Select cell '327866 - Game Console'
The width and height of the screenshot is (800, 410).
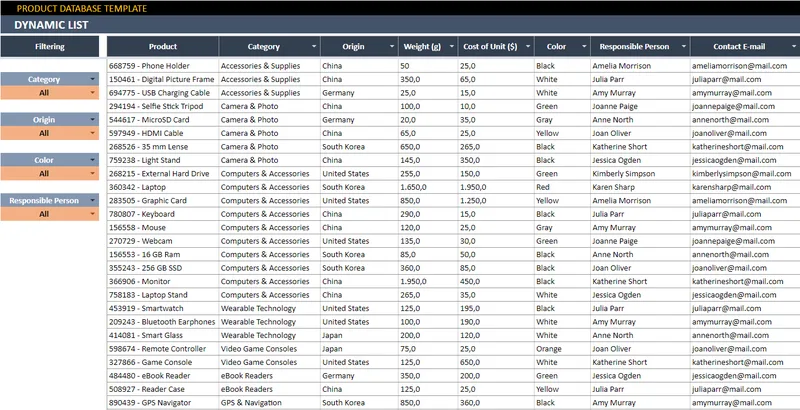point(163,362)
